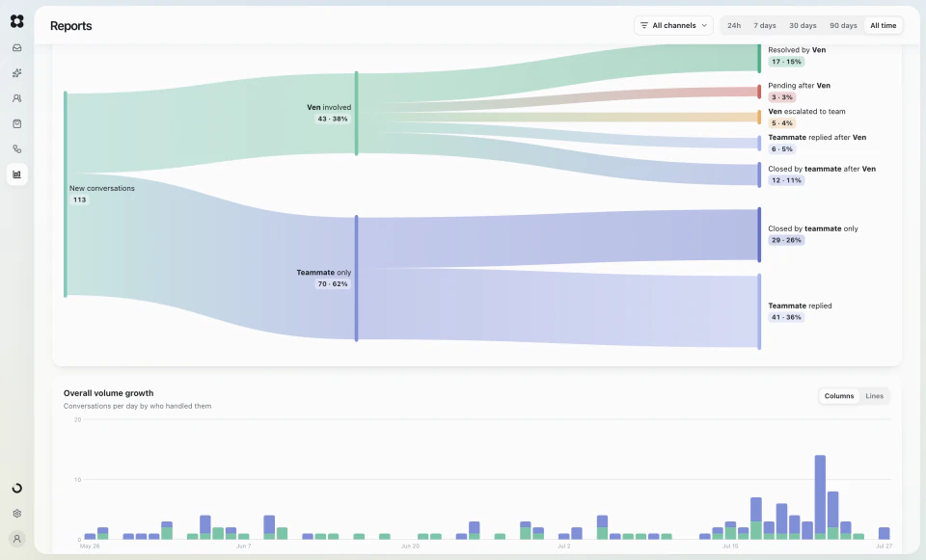The width and height of the screenshot is (926, 560).
Task: Click the "Pending after Ven" label
Action: point(799,86)
